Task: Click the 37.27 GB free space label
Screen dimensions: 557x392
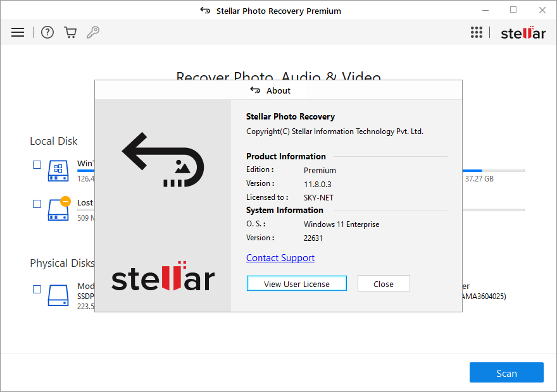Action: (479, 179)
